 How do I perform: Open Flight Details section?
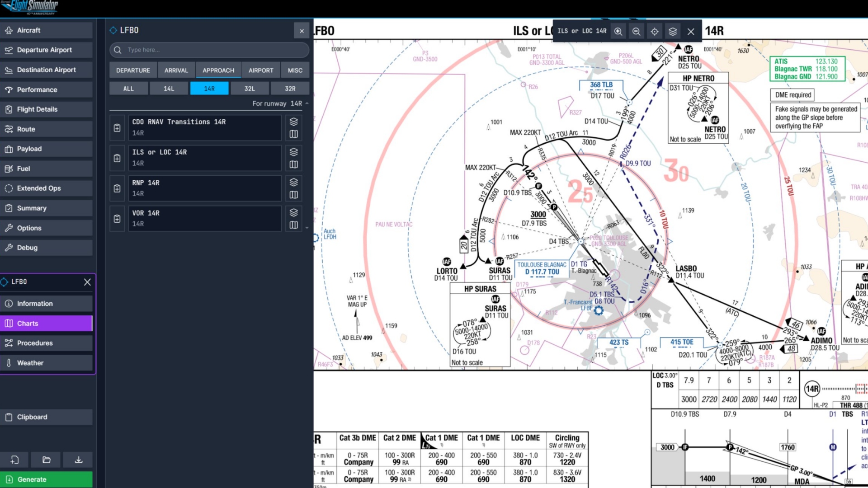pyautogui.click(x=46, y=109)
